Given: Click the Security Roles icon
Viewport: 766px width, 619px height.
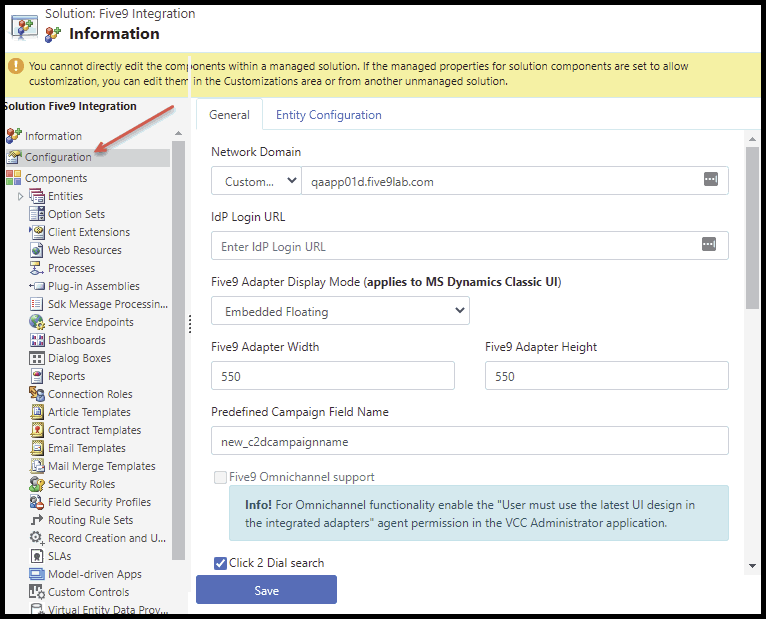Looking at the screenshot, I should [x=37, y=484].
